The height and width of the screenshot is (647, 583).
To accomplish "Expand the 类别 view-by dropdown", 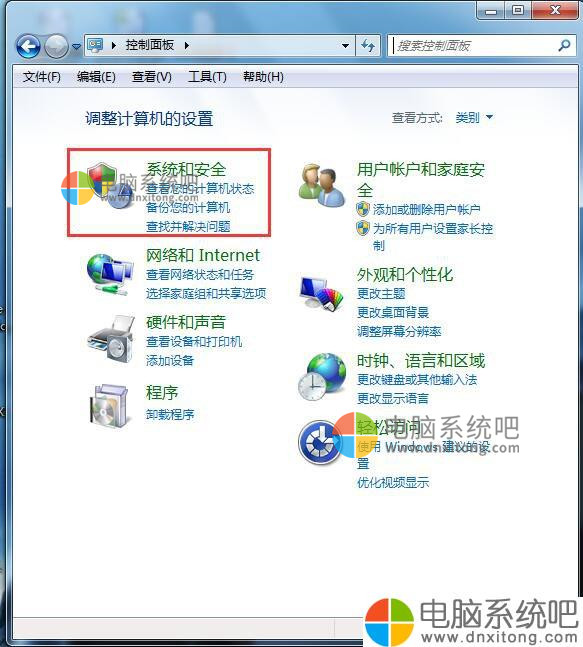I will (474, 118).
